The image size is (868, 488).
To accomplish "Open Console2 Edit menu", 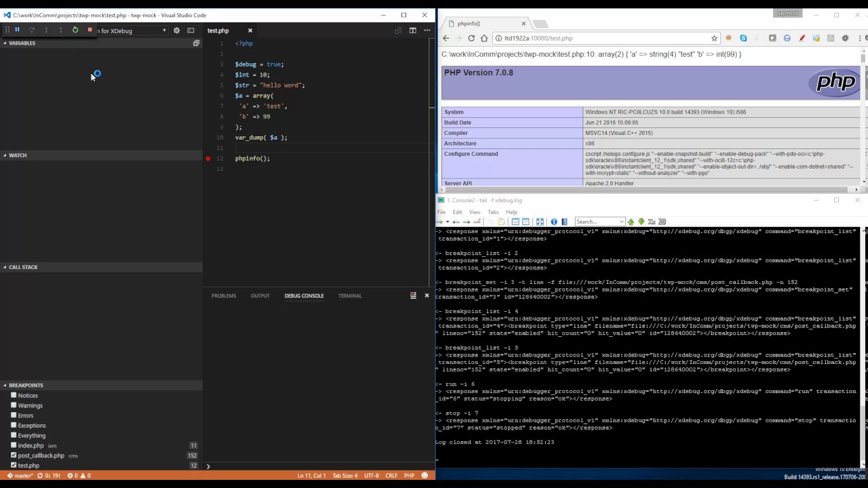I will (x=457, y=212).
